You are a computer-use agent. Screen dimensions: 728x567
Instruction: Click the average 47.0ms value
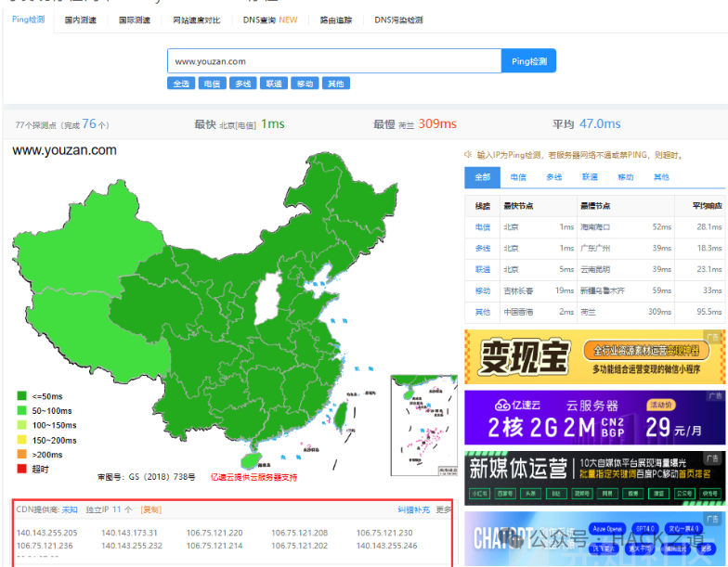pos(600,124)
